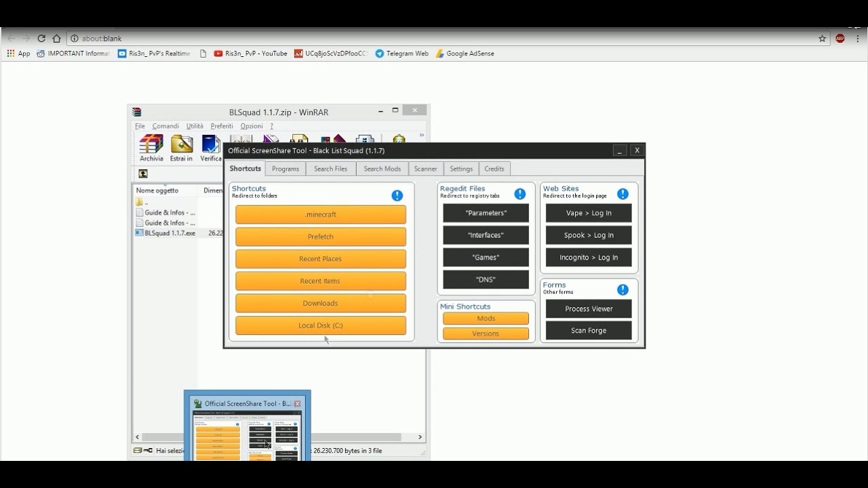Switch to the Scanner tab
The width and height of the screenshot is (868, 488).
[x=426, y=169]
